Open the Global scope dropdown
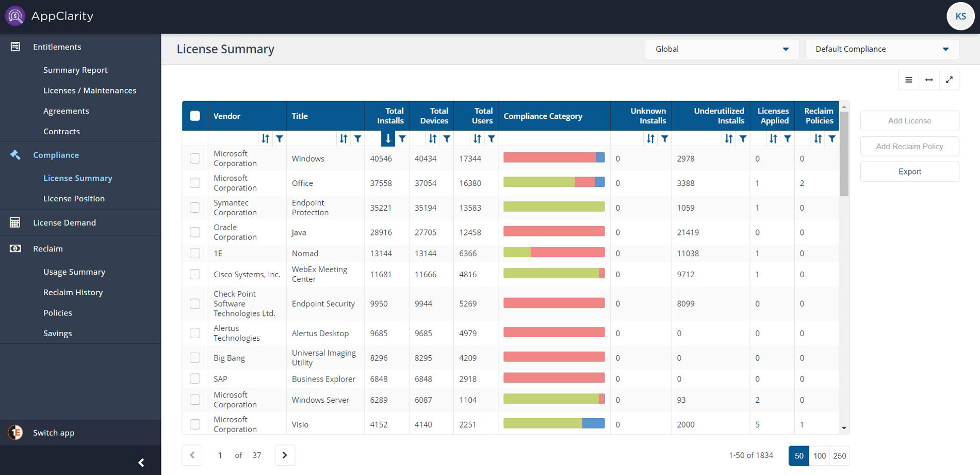 (x=722, y=49)
